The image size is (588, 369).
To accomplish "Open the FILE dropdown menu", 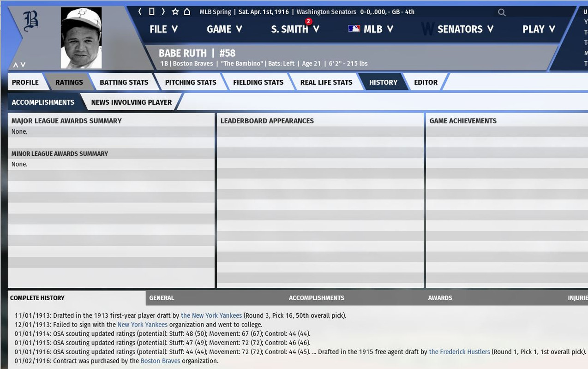I will [164, 29].
